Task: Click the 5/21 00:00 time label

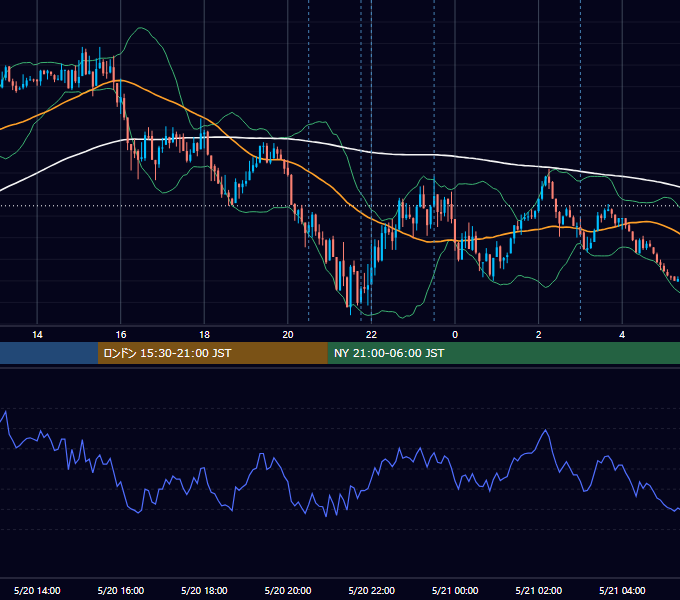Action: click(x=455, y=590)
